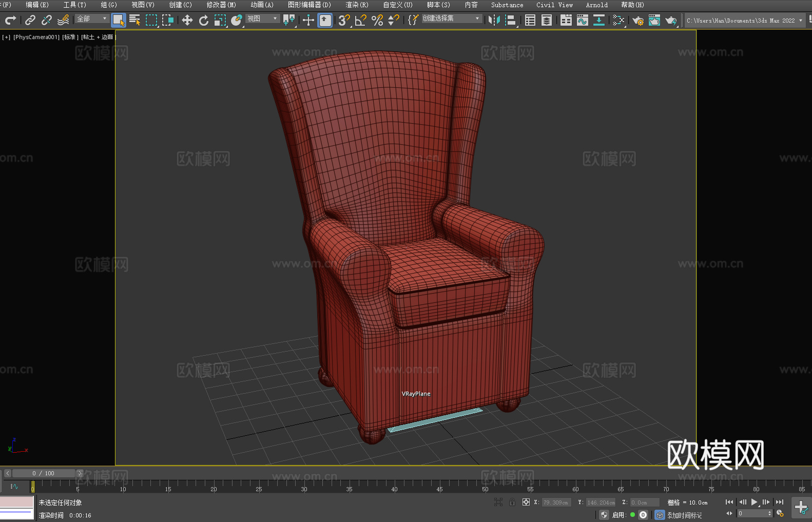This screenshot has width=812, height=522.
Task: Click the Bind to Space Warp icon
Action: (x=63, y=20)
